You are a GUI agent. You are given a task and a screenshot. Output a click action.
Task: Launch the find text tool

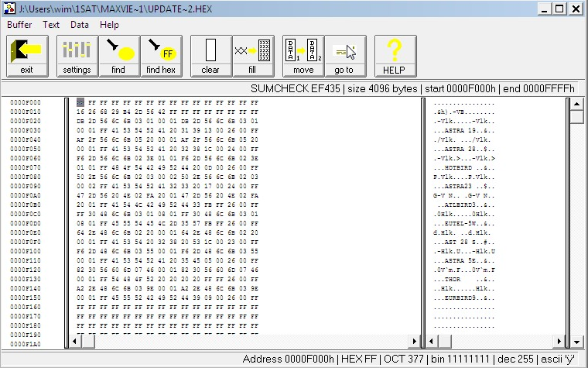coord(119,56)
